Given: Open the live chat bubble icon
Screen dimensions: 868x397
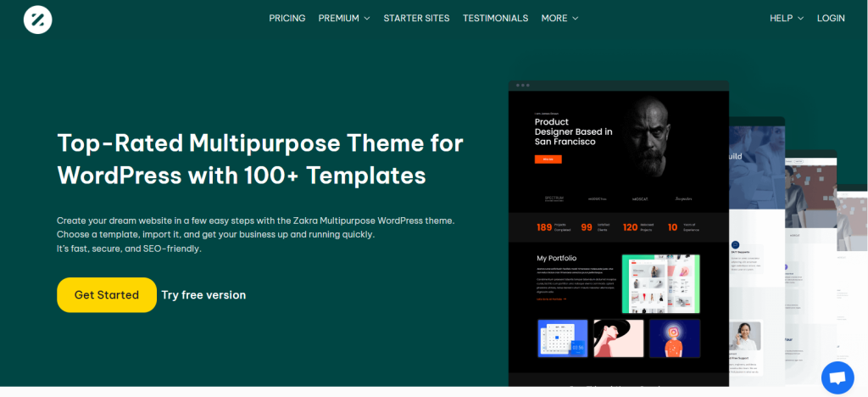Looking at the screenshot, I should point(837,377).
